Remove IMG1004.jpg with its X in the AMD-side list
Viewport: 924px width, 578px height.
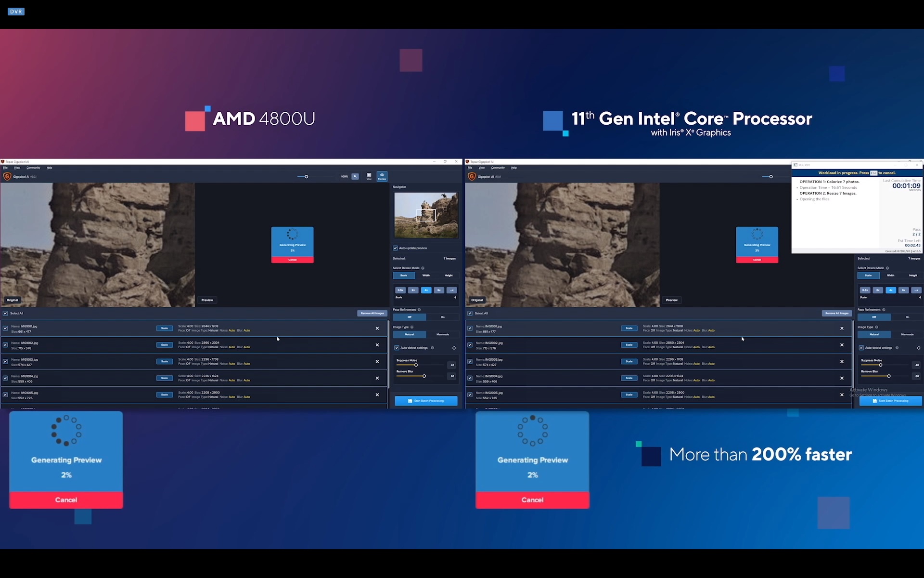click(x=377, y=378)
